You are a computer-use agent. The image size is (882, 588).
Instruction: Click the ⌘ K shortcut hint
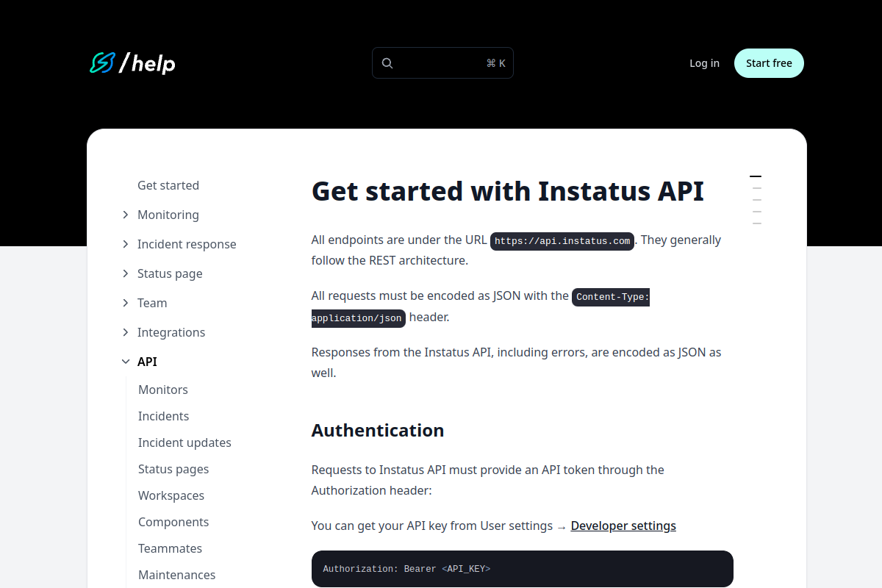[496, 63]
